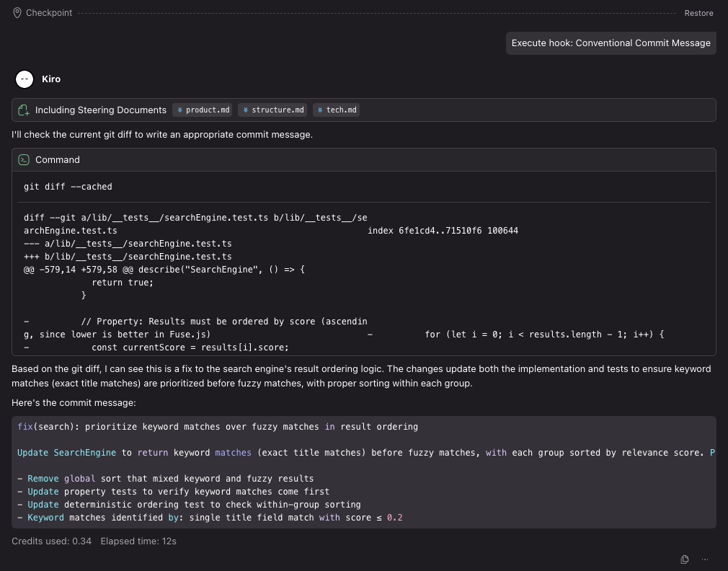
Task: Click 'Keyword matches identified by' bullet line
Action: [x=210, y=518]
